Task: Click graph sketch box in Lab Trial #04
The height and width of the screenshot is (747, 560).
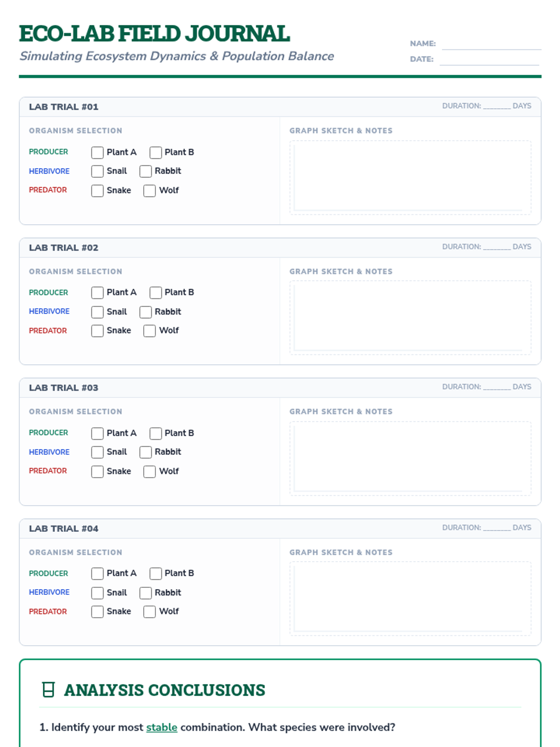Action: (x=410, y=598)
